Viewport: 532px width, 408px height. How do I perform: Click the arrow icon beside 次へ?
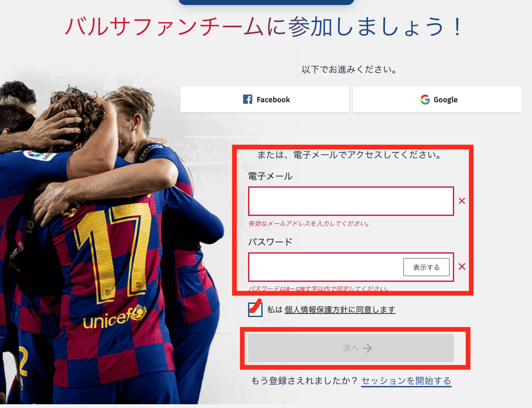point(367,348)
